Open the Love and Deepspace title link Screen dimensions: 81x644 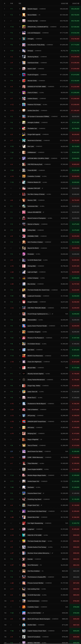34,33
